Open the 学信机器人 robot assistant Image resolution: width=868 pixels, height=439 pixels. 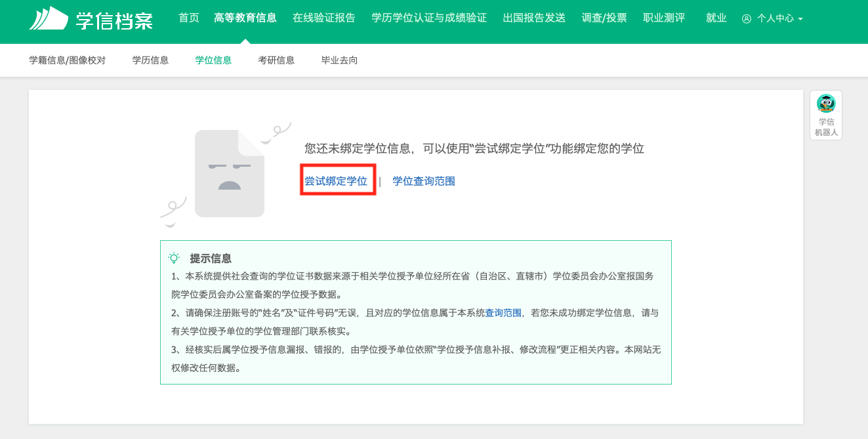pyautogui.click(x=825, y=115)
